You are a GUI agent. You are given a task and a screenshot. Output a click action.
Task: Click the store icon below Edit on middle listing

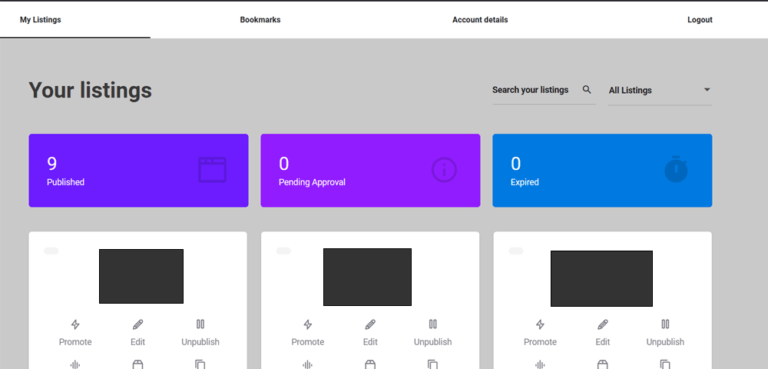click(x=370, y=364)
